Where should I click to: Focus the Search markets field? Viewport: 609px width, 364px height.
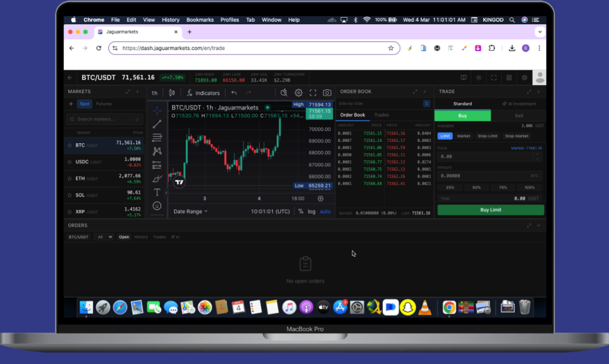(105, 119)
